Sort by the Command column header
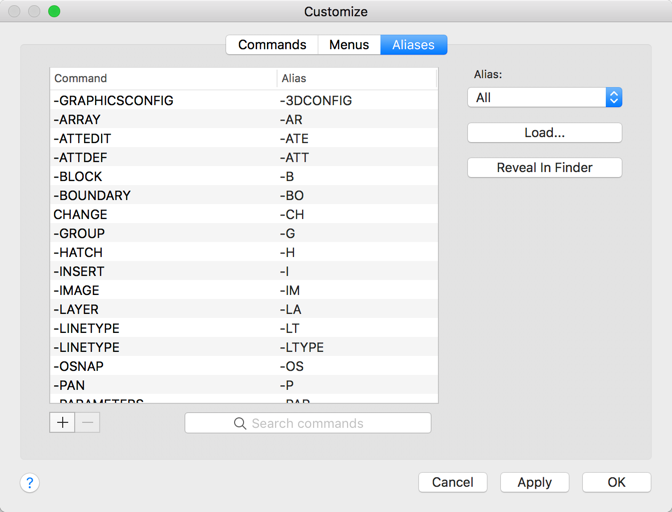The width and height of the screenshot is (672, 512). click(x=163, y=78)
